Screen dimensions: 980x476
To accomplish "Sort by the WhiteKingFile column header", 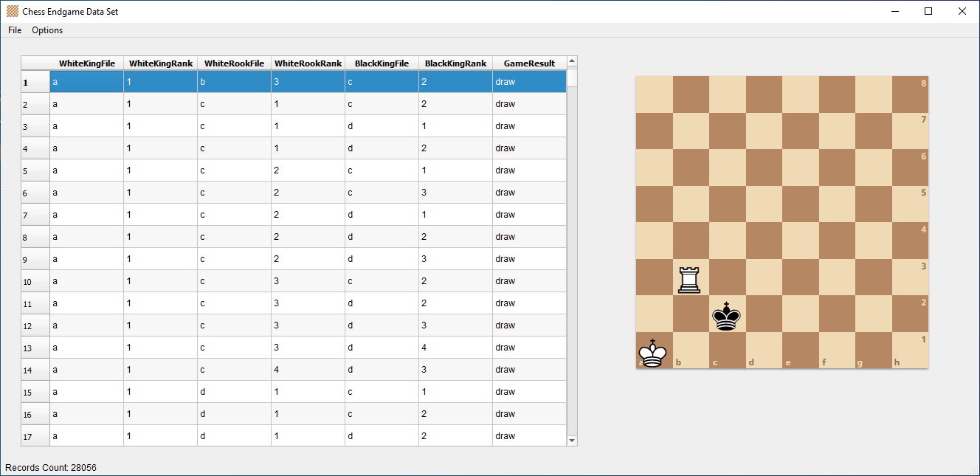I will [86, 63].
